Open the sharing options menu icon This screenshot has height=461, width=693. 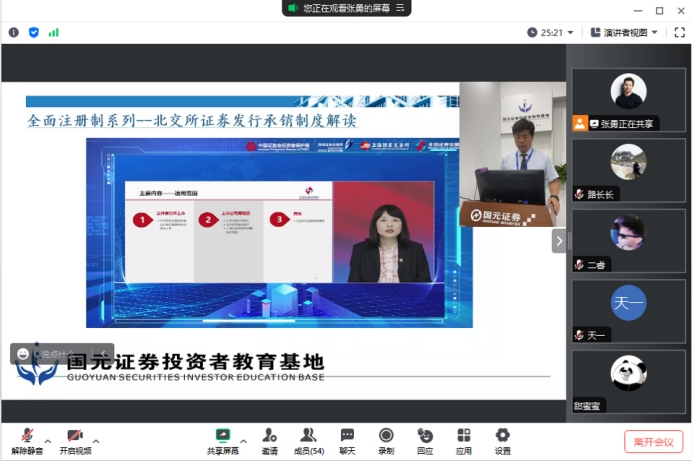tap(400, 8)
